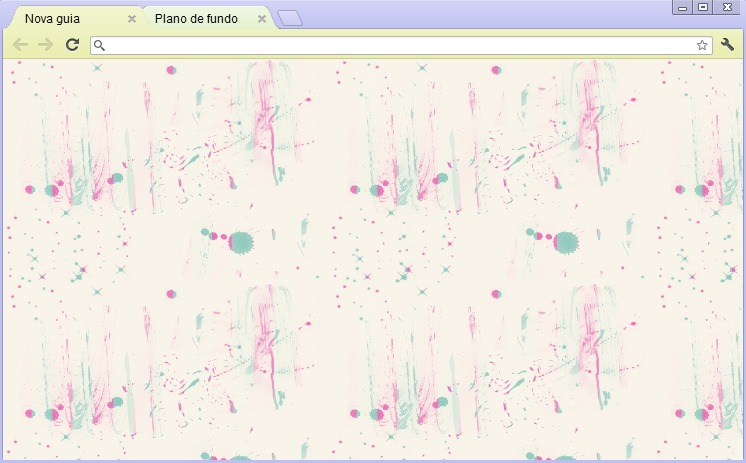
Task: Close the Nova guia tab
Action: click(x=132, y=19)
